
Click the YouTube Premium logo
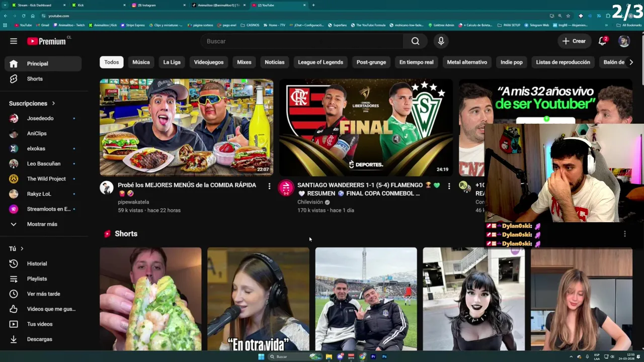pyautogui.click(x=46, y=41)
